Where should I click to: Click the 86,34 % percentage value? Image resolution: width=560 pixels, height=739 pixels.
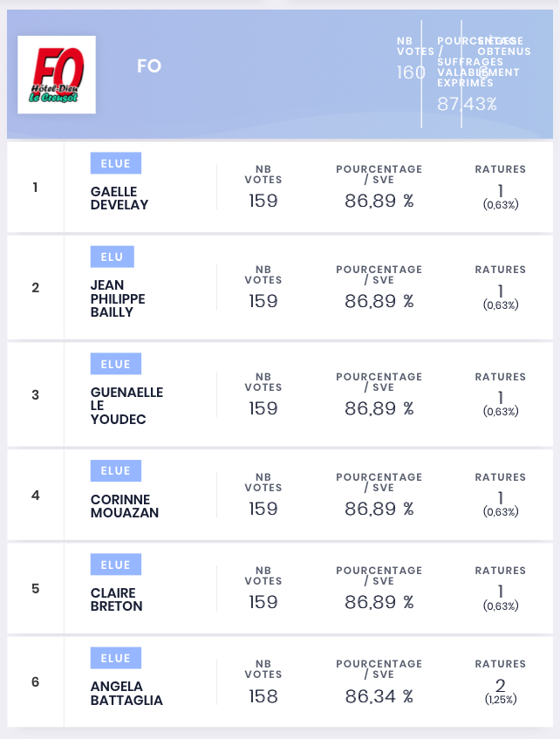(379, 696)
